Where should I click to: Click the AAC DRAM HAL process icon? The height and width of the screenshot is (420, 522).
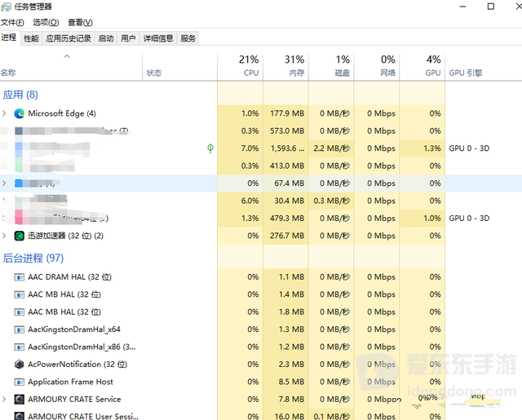tap(20, 277)
